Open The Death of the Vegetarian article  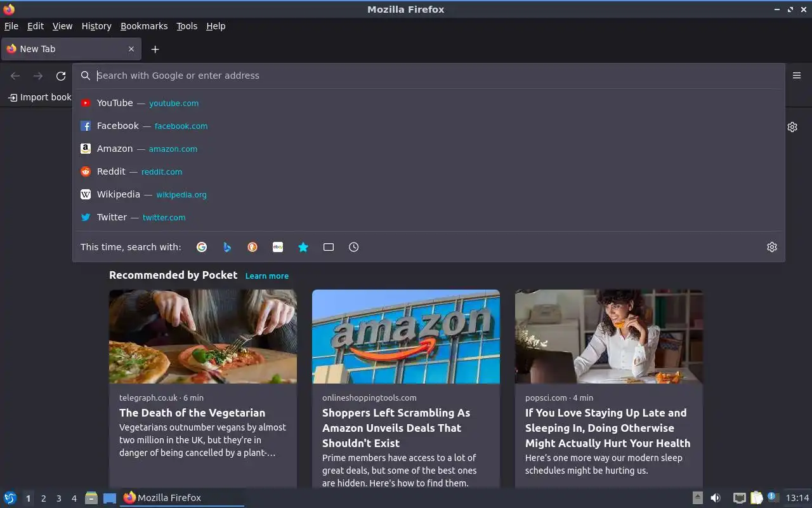192,413
